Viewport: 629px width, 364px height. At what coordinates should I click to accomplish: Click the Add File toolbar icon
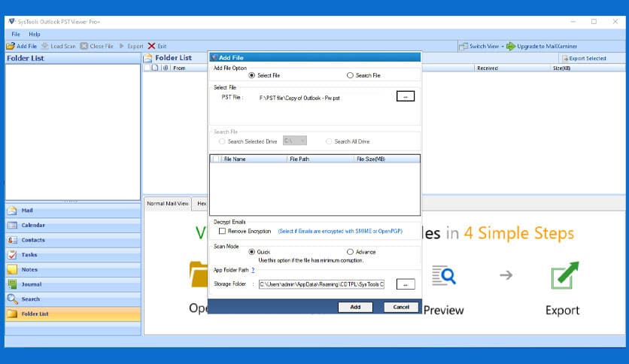point(11,46)
